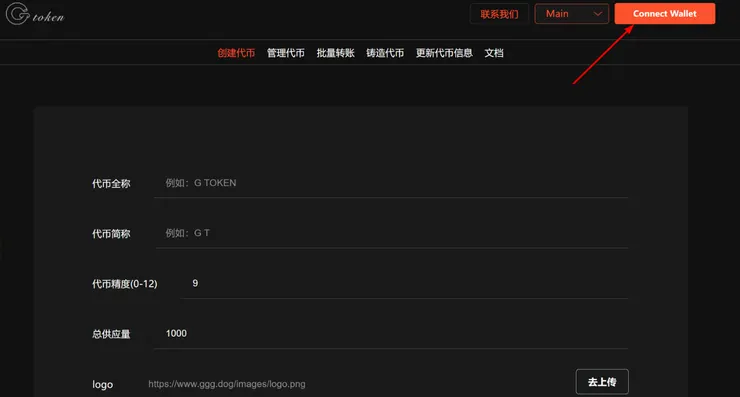This screenshot has height=397, width=740.
Task: Click the 代币精度 field showing 9
Action: (x=404, y=283)
